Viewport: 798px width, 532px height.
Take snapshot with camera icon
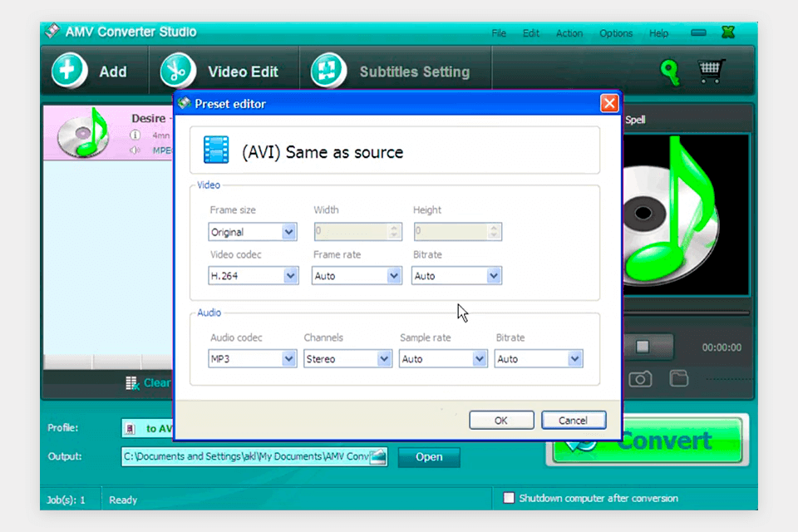[x=640, y=379]
